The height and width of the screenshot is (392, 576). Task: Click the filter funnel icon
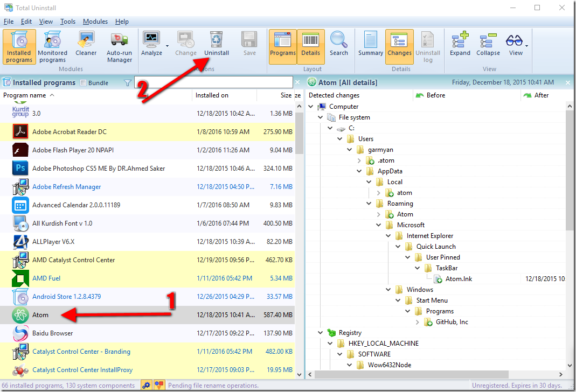tap(128, 83)
